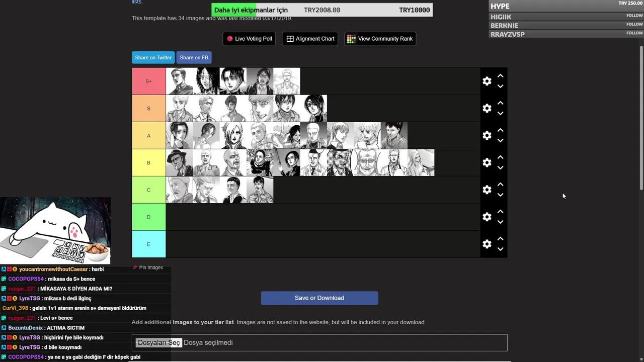
Task: Move S+ row up with arrow
Action: (x=500, y=76)
